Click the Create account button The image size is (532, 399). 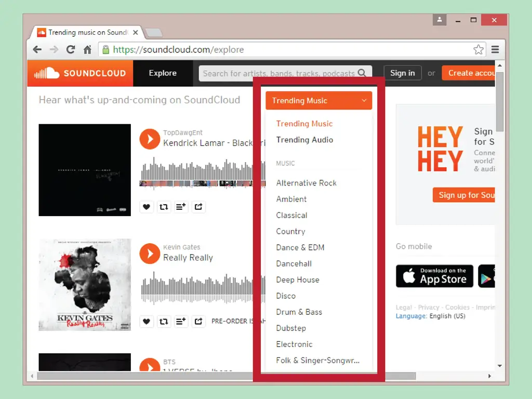(469, 73)
